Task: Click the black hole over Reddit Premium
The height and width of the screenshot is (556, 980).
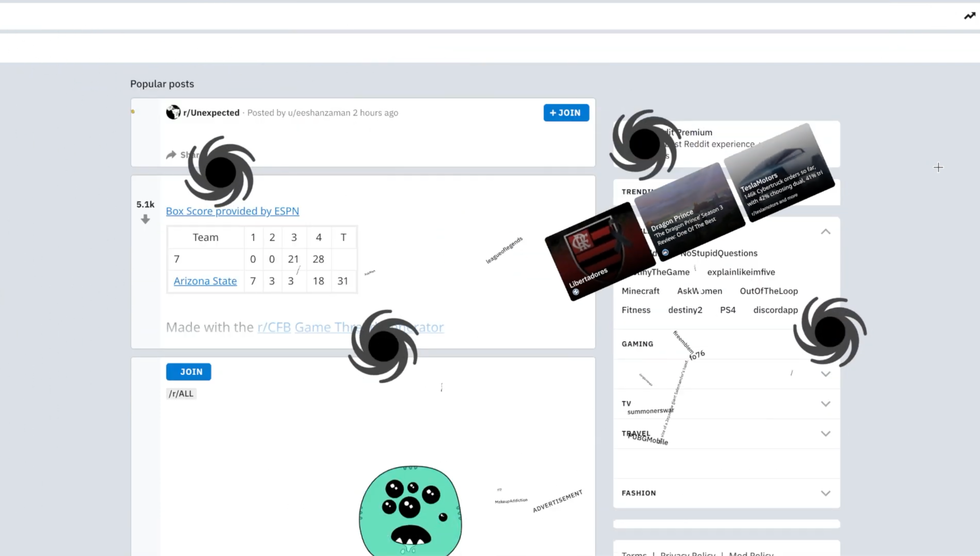Action: (x=644, y=144)
